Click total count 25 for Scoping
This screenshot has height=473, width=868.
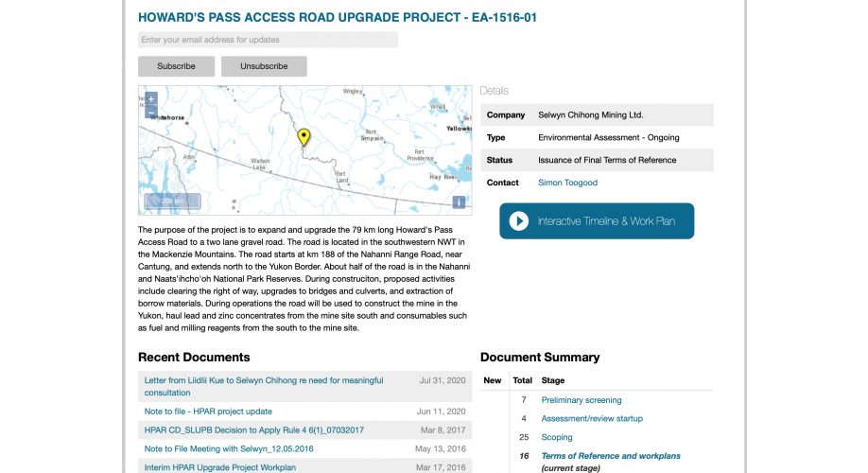pos(524,438)
